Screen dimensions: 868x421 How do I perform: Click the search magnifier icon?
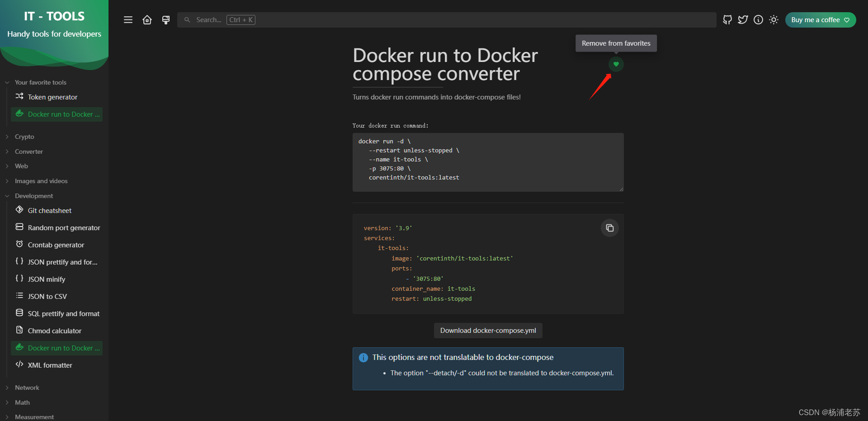pos(187,20)
